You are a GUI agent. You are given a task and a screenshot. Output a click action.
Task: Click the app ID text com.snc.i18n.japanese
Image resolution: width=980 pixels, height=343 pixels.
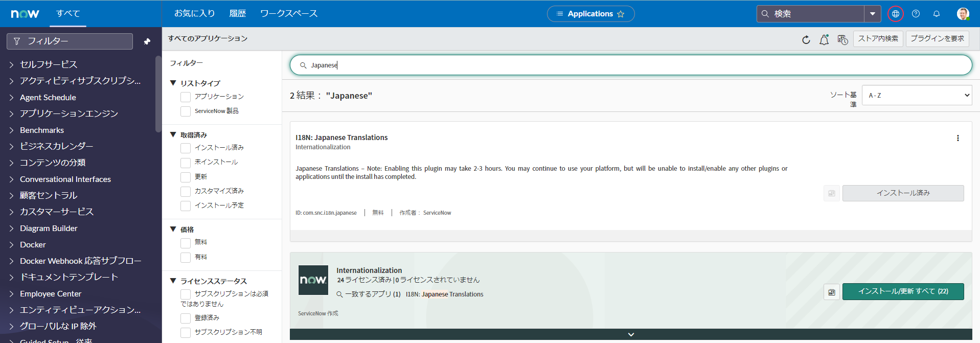coord(326,213)
